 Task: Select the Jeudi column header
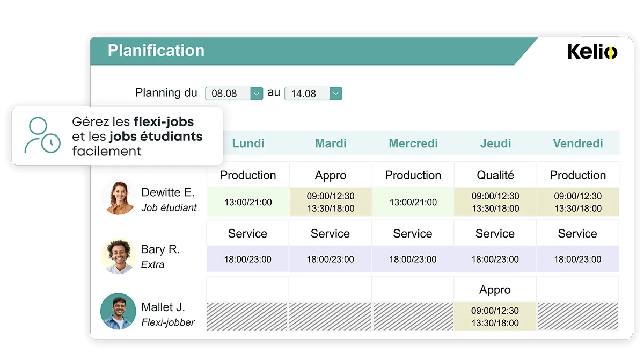tap(495, 143)
